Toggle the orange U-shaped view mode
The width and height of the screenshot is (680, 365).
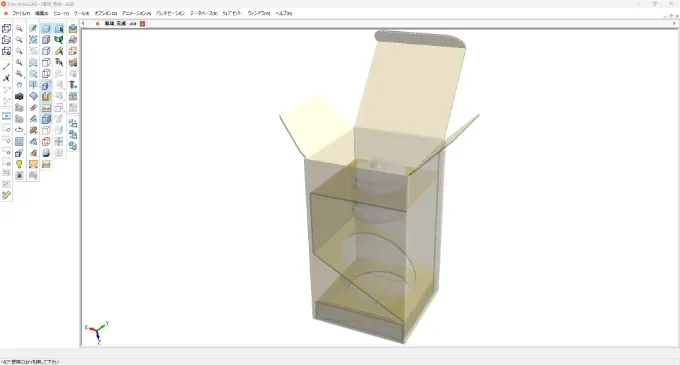click(x=46, y=96)
